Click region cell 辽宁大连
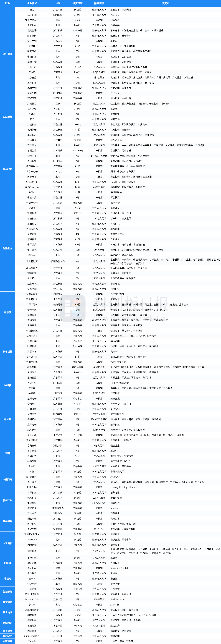Image resolution: width=221 pixels, height=644 pixels. coord(58,599)
